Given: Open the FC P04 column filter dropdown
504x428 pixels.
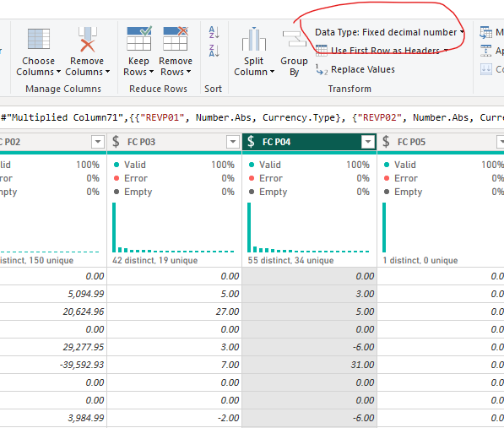Looking at the screenshot, I should point(368,142).
